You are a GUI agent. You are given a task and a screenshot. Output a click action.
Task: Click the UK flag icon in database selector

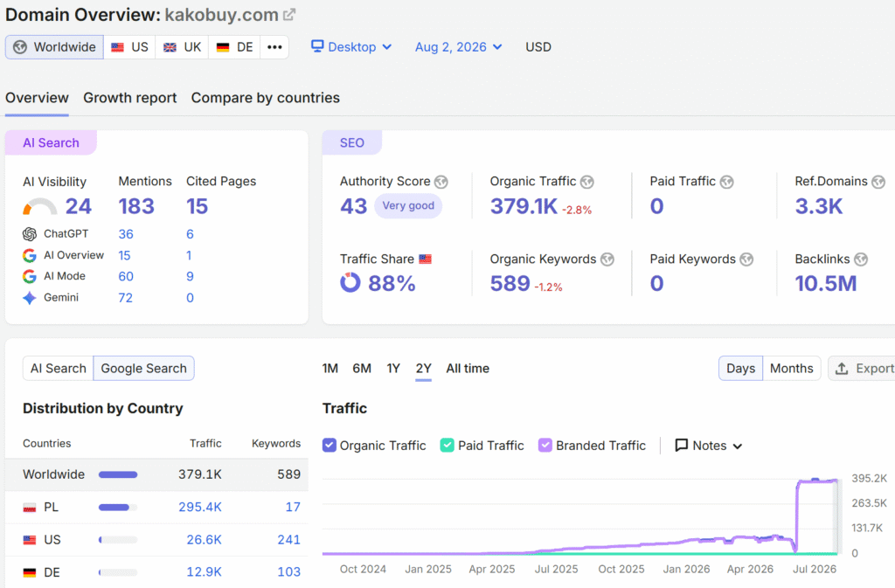tap(170, 47)
